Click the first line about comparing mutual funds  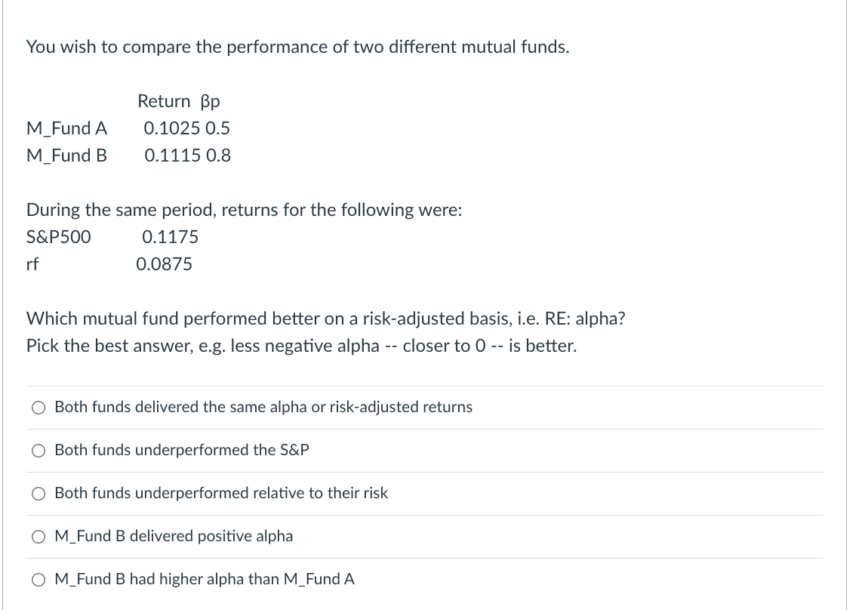(297, 46)
